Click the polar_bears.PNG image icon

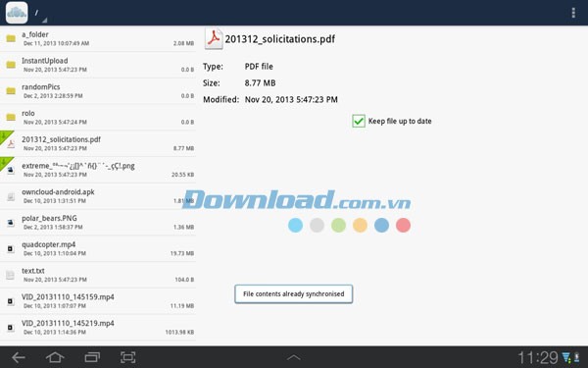click(x=11, y=223)
